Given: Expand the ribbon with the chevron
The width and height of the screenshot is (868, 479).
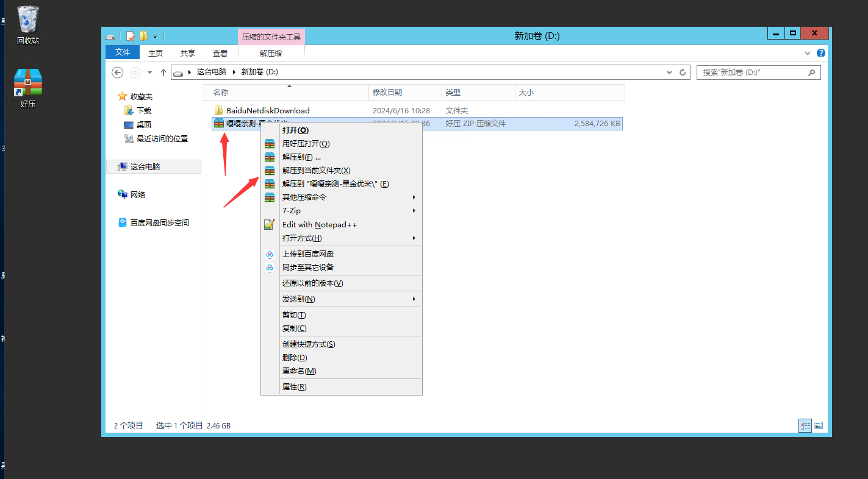Looking at the screenshot, I should [x=809, y=53].
